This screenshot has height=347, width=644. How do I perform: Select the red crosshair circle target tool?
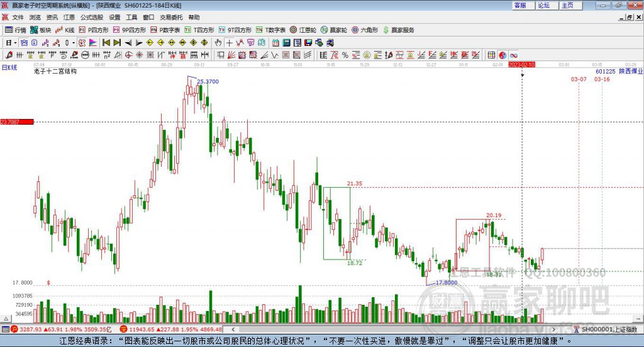point(128,55)
